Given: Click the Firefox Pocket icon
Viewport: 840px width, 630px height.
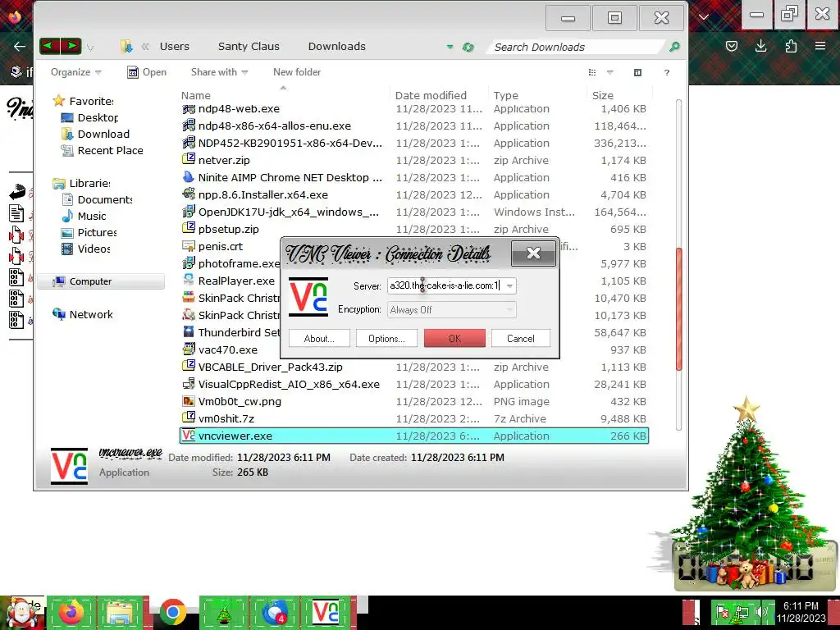Looking at the screenshot, I should 731,46.
